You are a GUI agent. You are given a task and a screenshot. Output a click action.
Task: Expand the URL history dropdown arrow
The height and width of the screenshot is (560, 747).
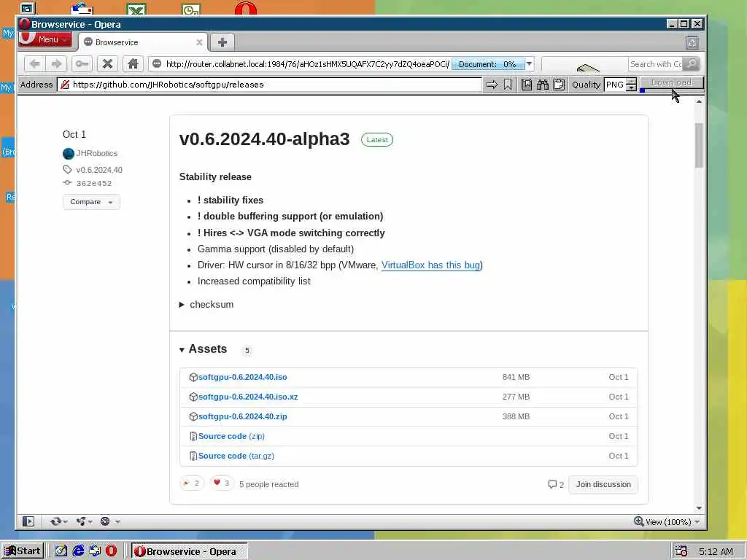pyautogui.click(x=530, y=64)
